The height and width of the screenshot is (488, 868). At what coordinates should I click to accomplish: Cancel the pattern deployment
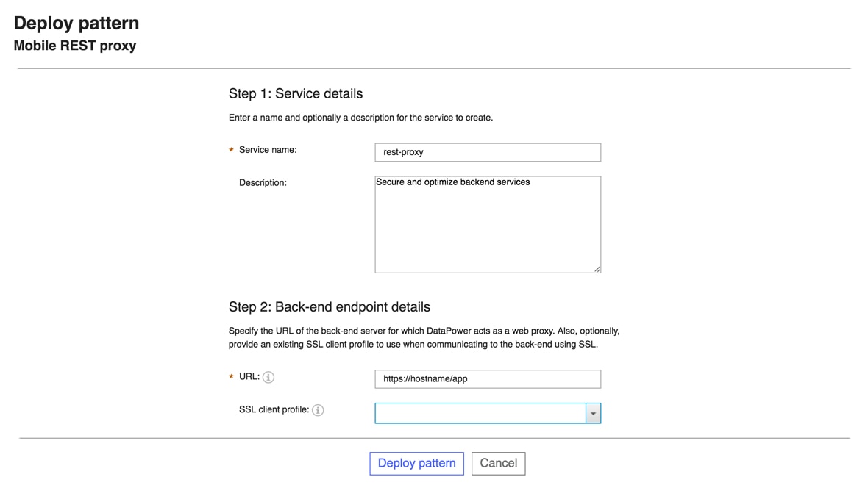498,463
